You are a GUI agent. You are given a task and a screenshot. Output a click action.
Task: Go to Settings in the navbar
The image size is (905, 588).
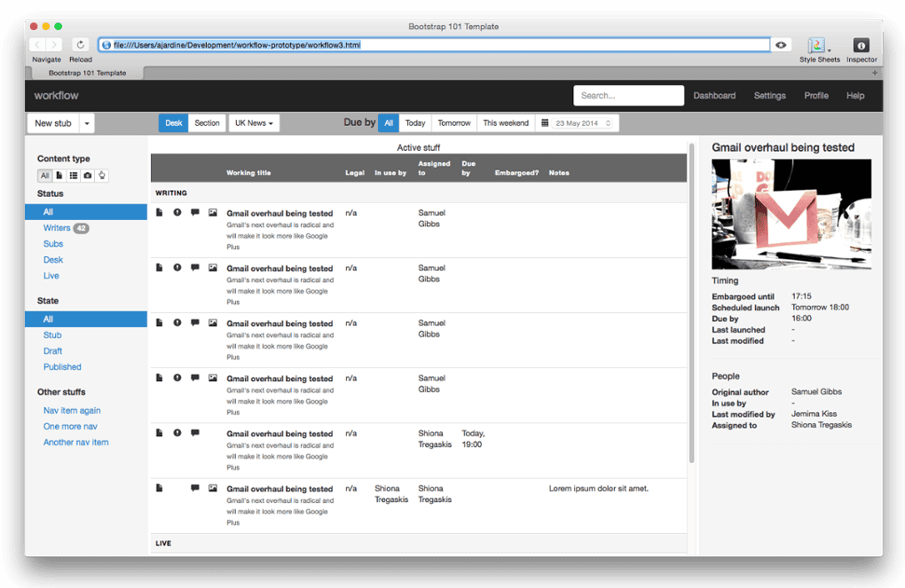(769, 96)
